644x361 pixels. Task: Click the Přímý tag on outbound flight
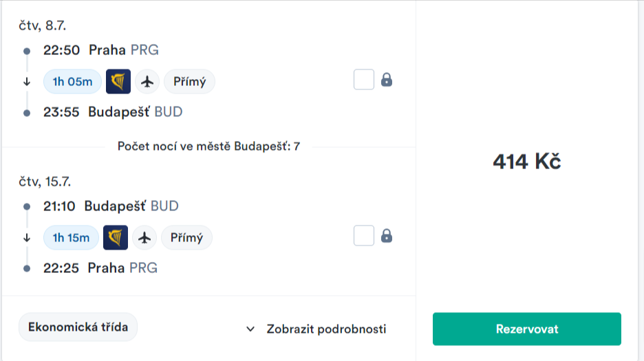(189, 81)
